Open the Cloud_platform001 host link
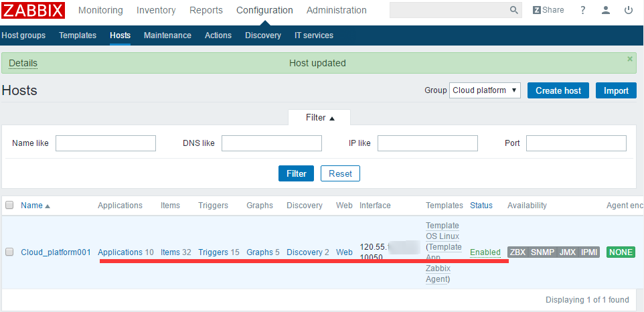 tap(56, 252)
